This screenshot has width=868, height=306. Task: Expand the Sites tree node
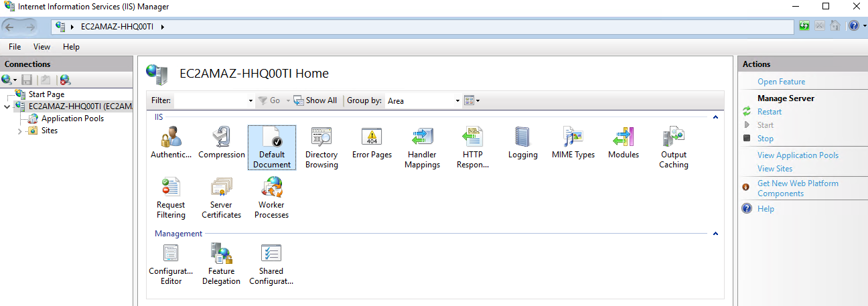tap(19, 131)
